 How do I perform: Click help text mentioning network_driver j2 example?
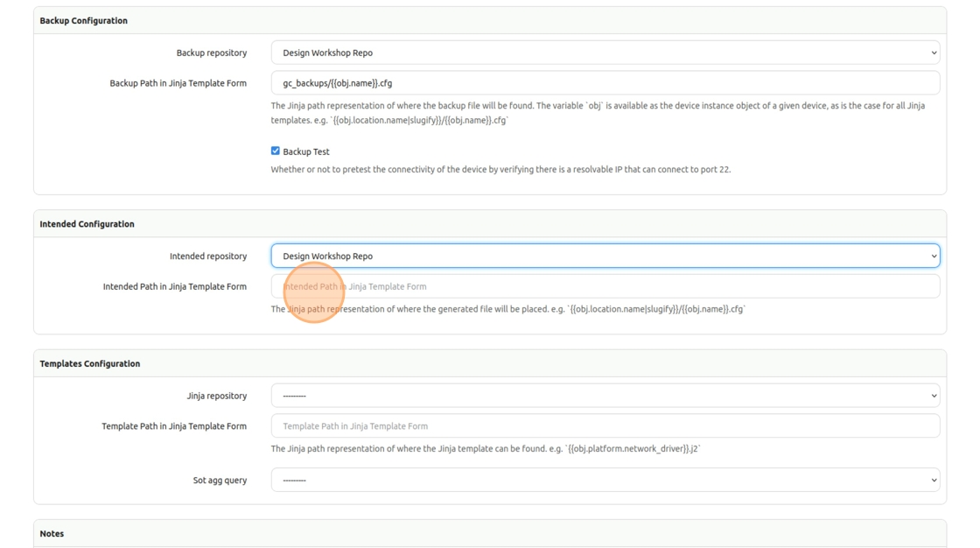(486, 448)
